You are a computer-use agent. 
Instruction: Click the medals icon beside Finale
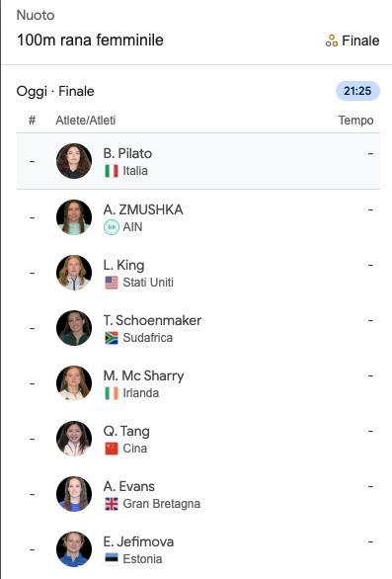[332, 41]
